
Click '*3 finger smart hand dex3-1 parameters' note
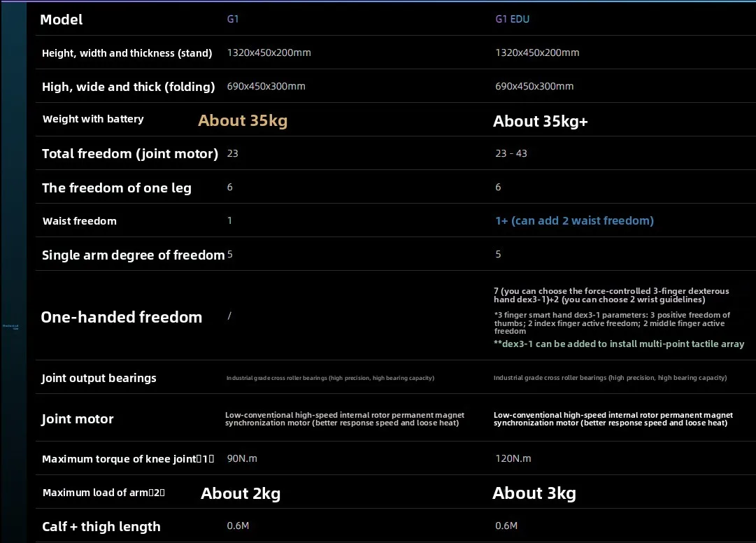point(612,323)
